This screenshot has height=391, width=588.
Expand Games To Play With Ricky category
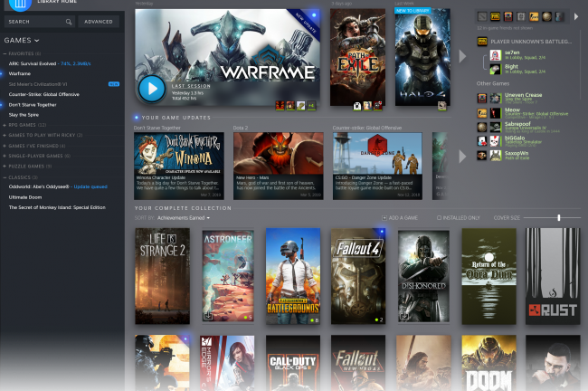click(5, 135)
